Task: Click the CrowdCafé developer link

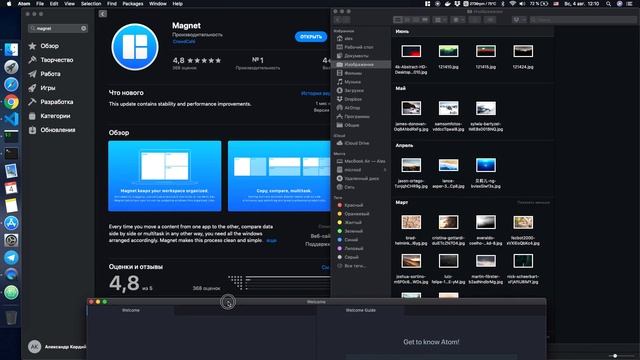Action: tap(184, 42)
